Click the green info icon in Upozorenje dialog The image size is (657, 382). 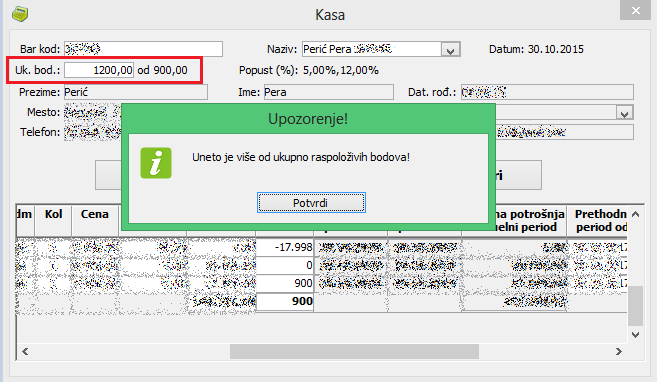pos(156,163)
